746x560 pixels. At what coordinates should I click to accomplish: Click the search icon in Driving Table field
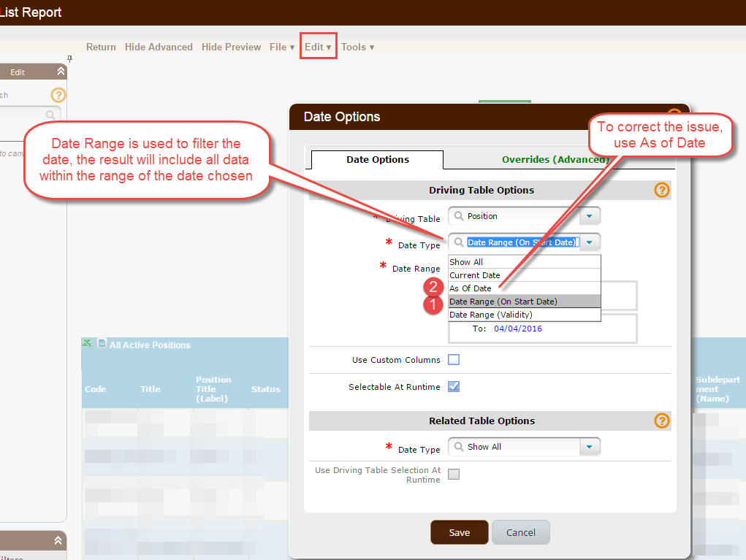[459, 216]
